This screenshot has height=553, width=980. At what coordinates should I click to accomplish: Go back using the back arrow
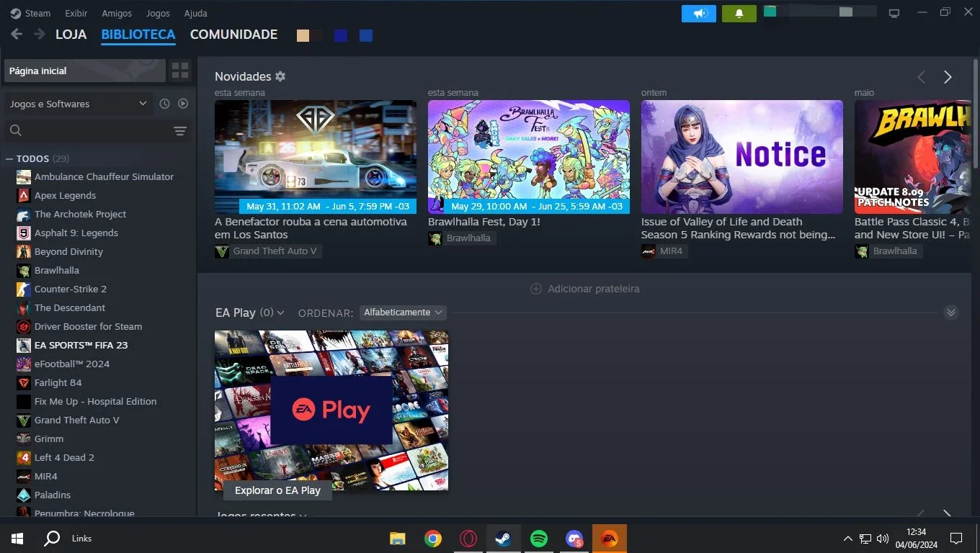(x=17, y=35)
